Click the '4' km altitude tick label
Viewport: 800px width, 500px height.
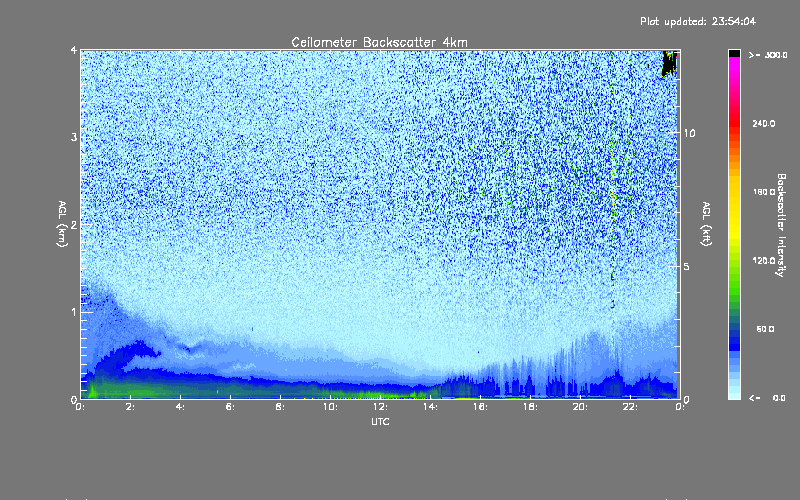(x=74, y=50)
